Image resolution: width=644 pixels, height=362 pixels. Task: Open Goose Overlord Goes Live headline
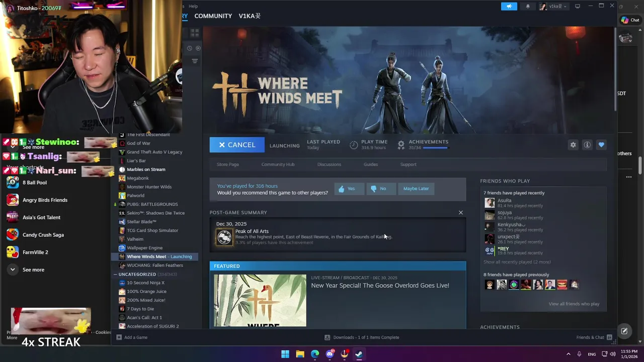(380, 286)
